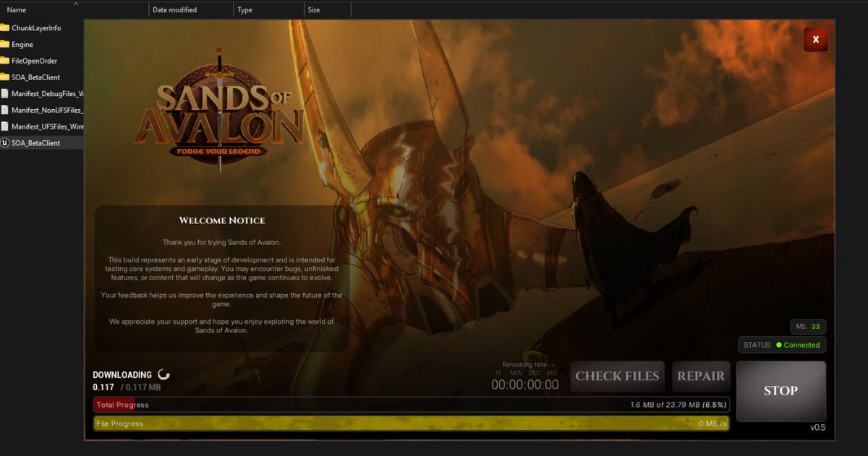This screenshot has width=868, height=456.
Task: Click the FileOpenOrder folder icon
Action: pyautogui.click(x=4, y=61)
